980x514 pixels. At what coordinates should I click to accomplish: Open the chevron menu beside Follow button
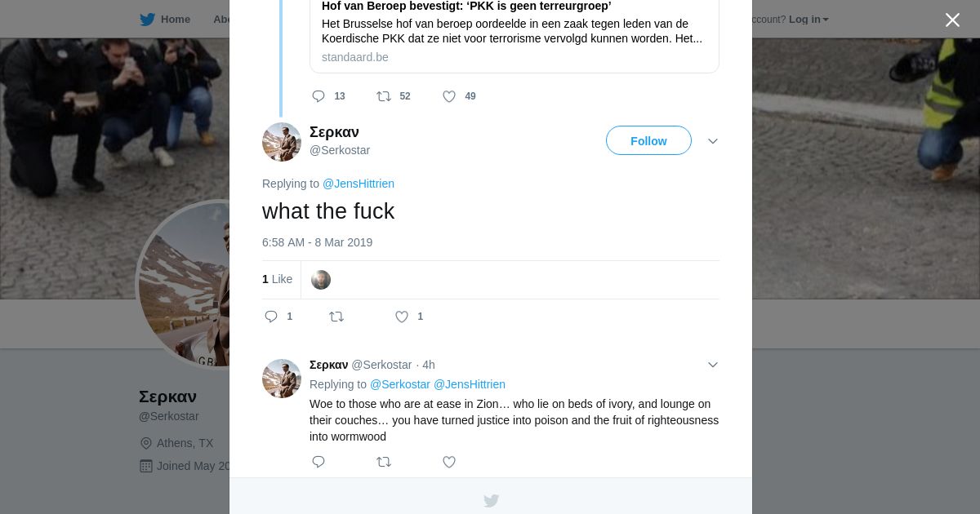[713, 141]
